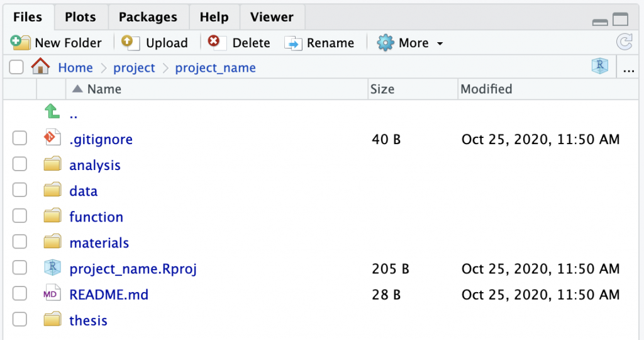Click the New Folder icon
Screen dimensions: 644x340
20,43
